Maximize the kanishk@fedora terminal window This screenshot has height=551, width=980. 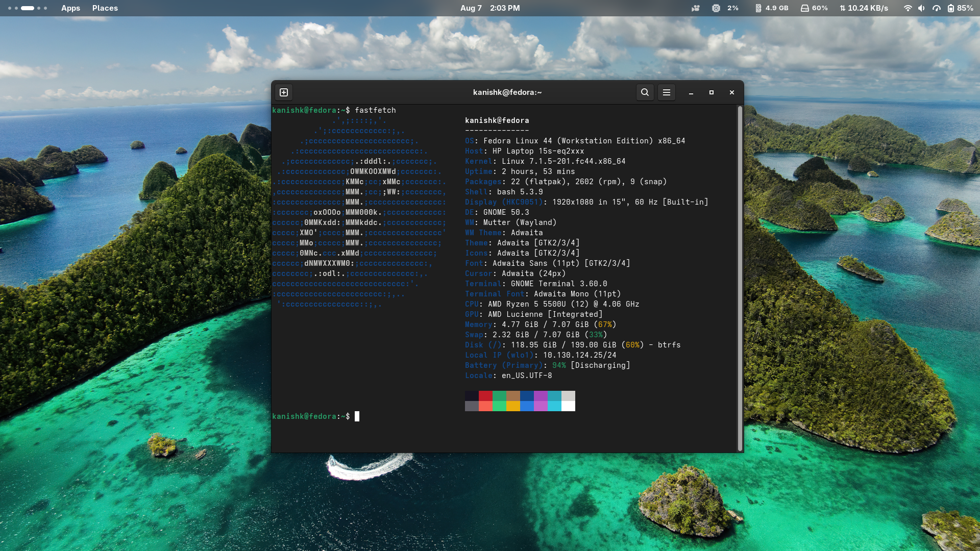711,92
